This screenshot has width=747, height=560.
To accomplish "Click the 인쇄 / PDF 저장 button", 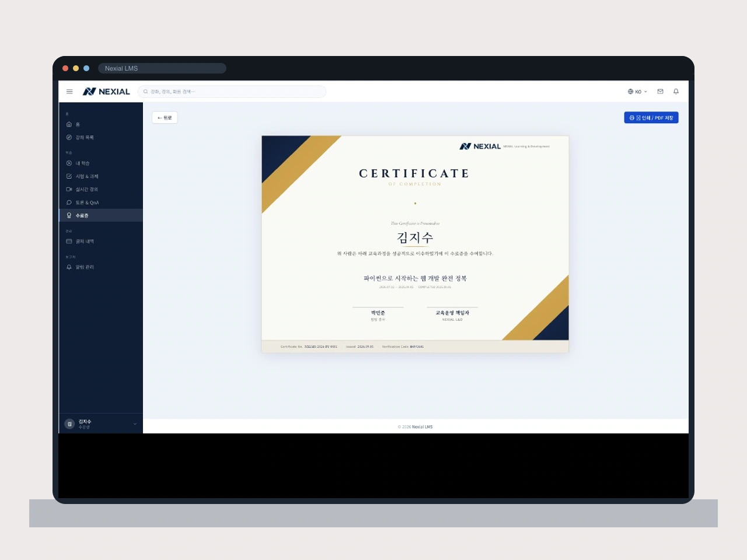I will coord(651,118).
